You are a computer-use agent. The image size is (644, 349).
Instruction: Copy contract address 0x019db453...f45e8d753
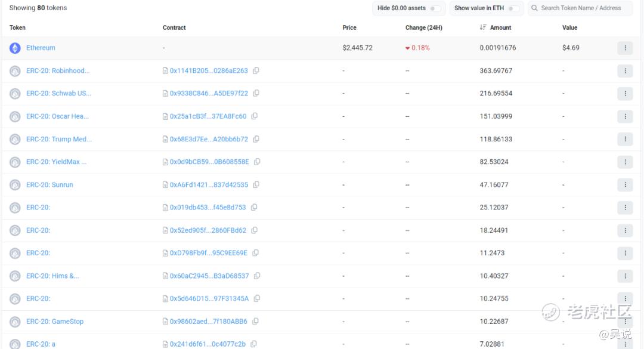(254, 208)
